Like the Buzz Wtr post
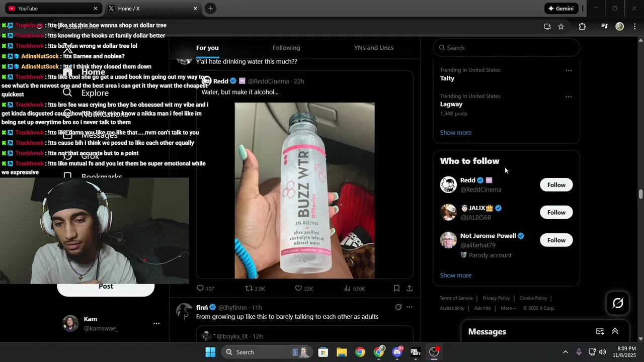644x362 pixels. click(303, 289)
